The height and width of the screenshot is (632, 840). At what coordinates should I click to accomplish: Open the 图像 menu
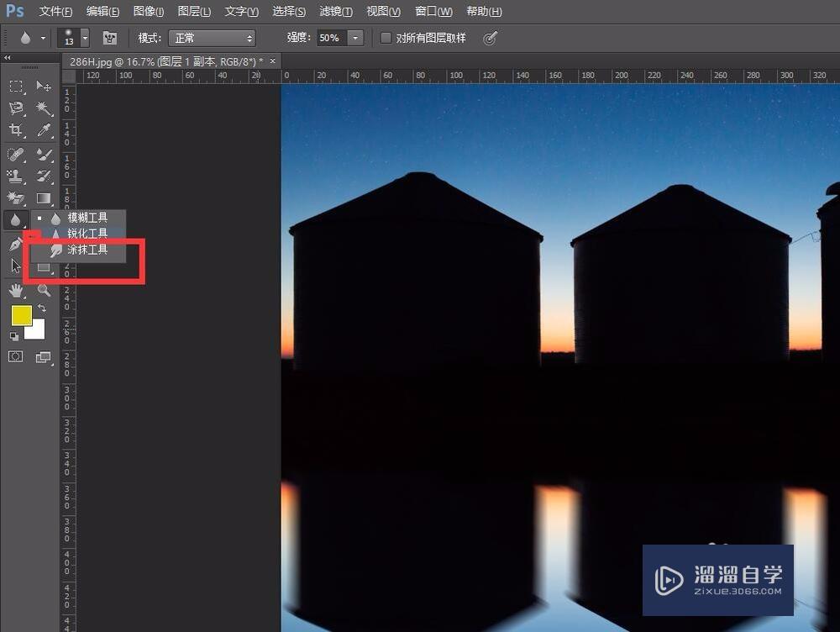point(149,11)
